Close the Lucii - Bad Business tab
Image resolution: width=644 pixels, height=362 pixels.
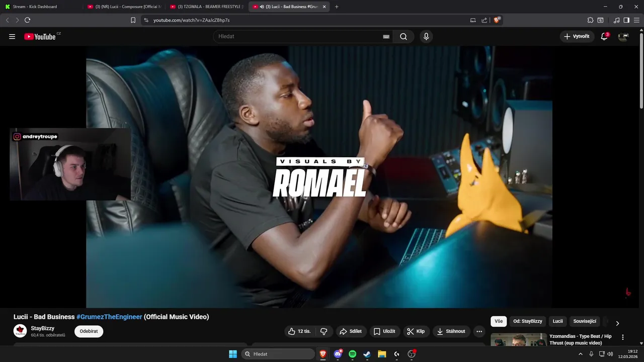pos(324,7)
